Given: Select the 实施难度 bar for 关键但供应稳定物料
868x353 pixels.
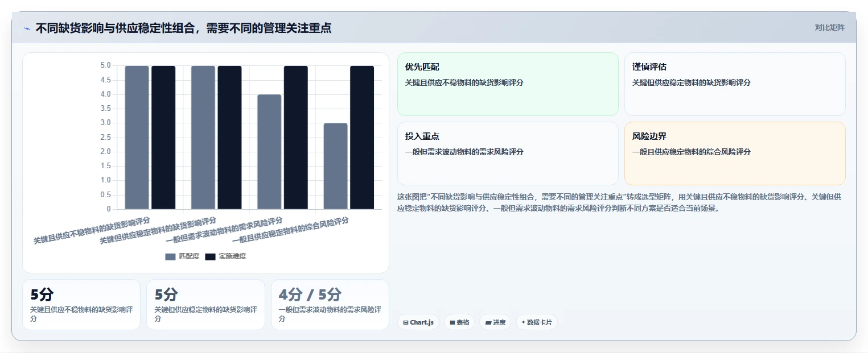Looking at the screenshot, I should click(x=229, y=138).
